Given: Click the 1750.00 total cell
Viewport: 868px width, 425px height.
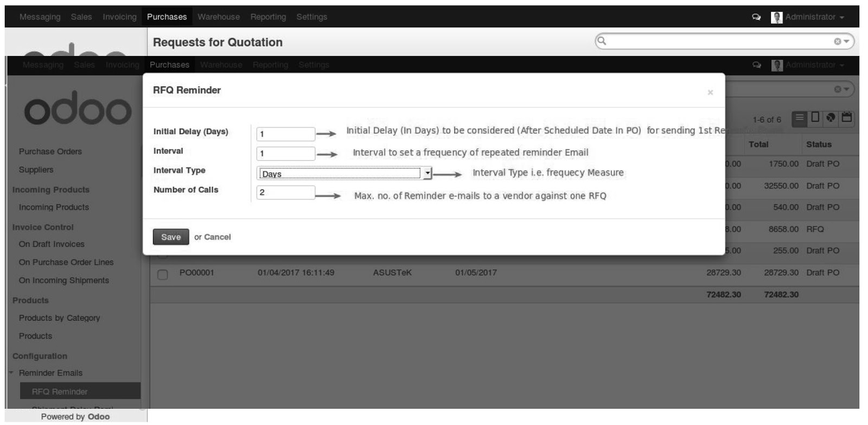Looking at the screenshot, I should 783,163.
